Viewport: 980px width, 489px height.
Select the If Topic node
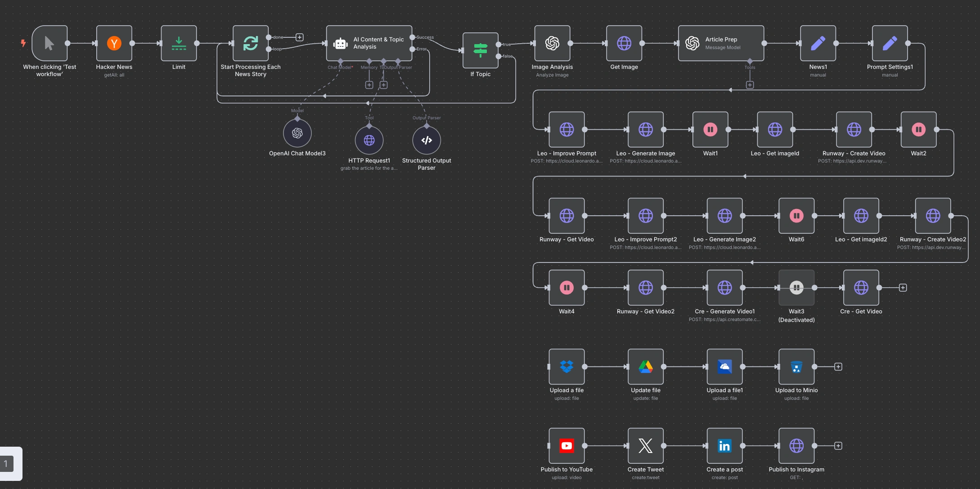(x=481, y=50)
